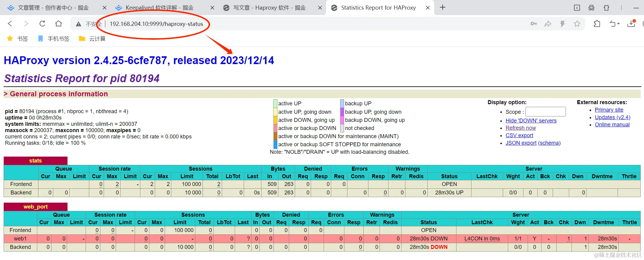The width and height of the screenshot is (644, 260).
Task: Open the downloads icon with red dot
Action: pyautogui.click(x=631, y=23)
